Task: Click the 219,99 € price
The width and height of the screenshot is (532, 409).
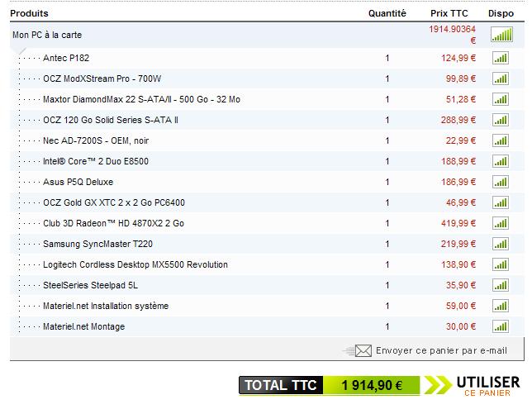Action: point(458,245)
